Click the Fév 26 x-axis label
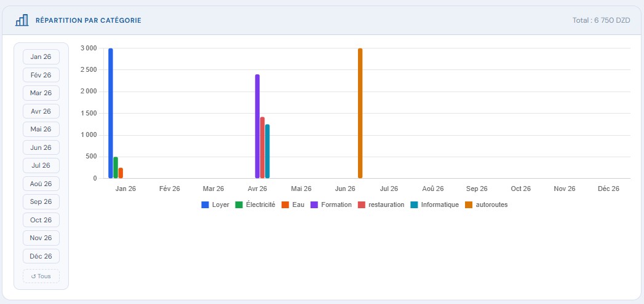This screenshot has height=304, width=644. click(x=170, y=189)
